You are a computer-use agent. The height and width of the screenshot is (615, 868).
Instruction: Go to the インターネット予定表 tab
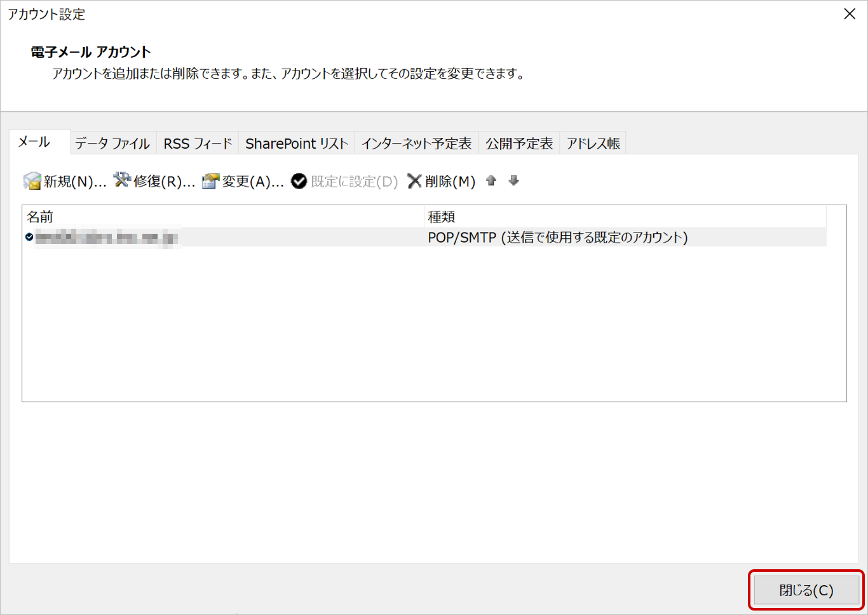pos(416,144)
